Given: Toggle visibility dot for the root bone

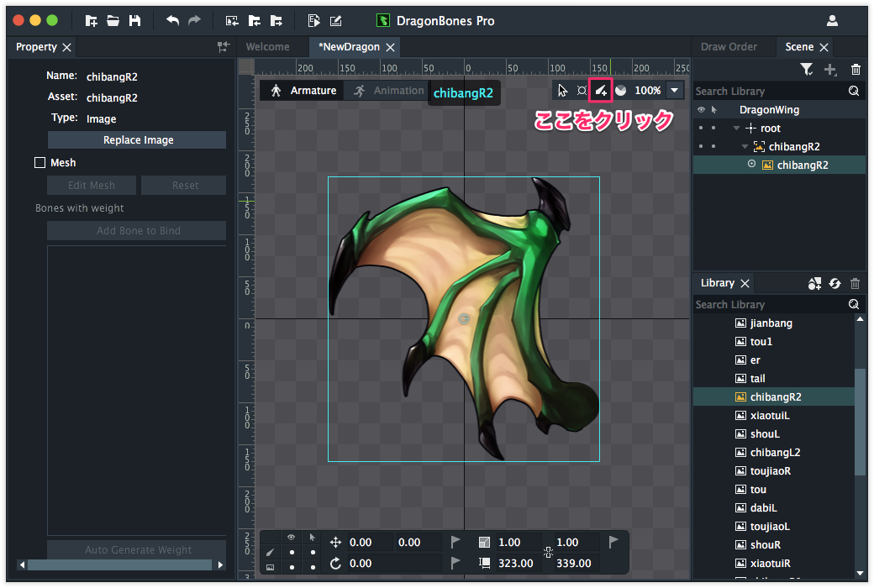Looking at the screenshot, I should coord(701,129).
